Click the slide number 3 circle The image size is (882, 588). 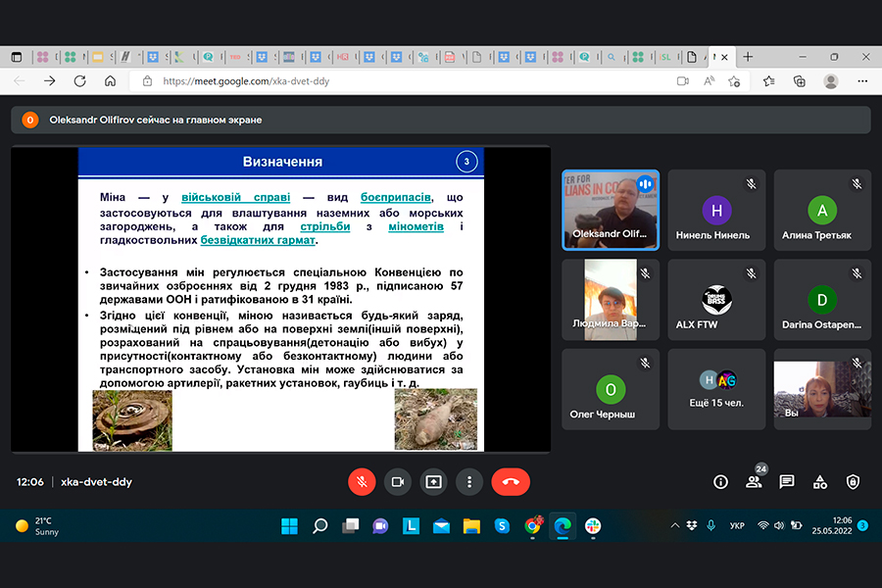pos(466,162)
